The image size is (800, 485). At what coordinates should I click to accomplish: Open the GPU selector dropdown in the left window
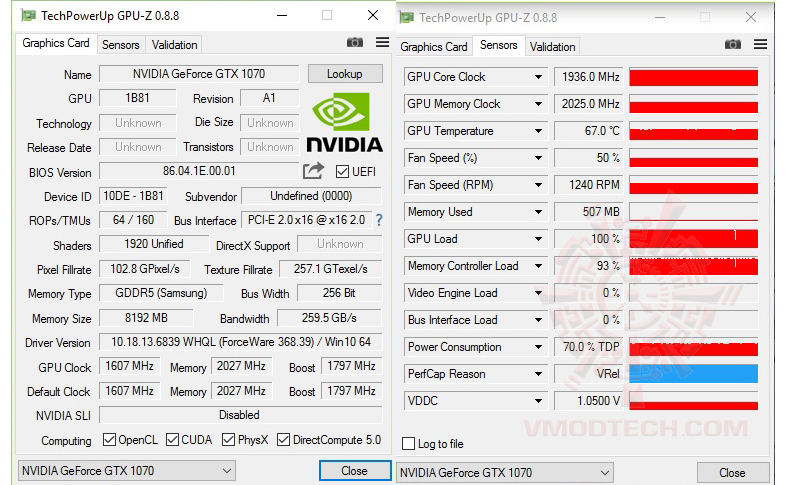pos(127,470)
